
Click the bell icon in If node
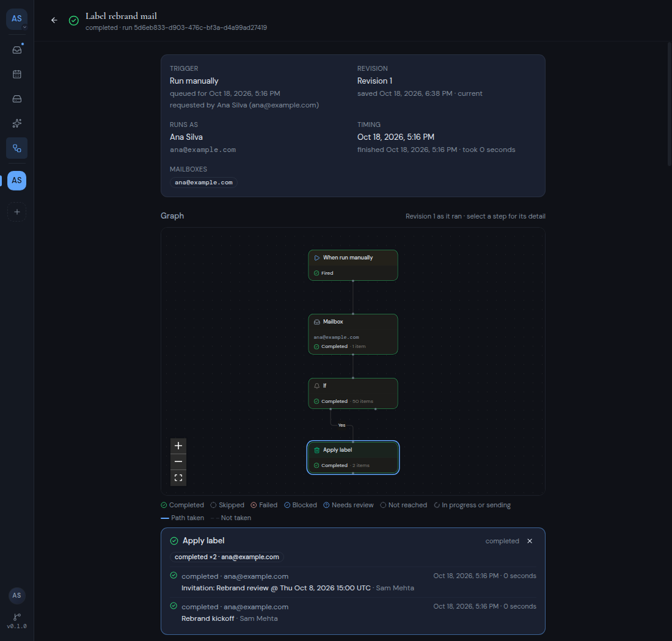pyautogui.click(x=316, y=386)
